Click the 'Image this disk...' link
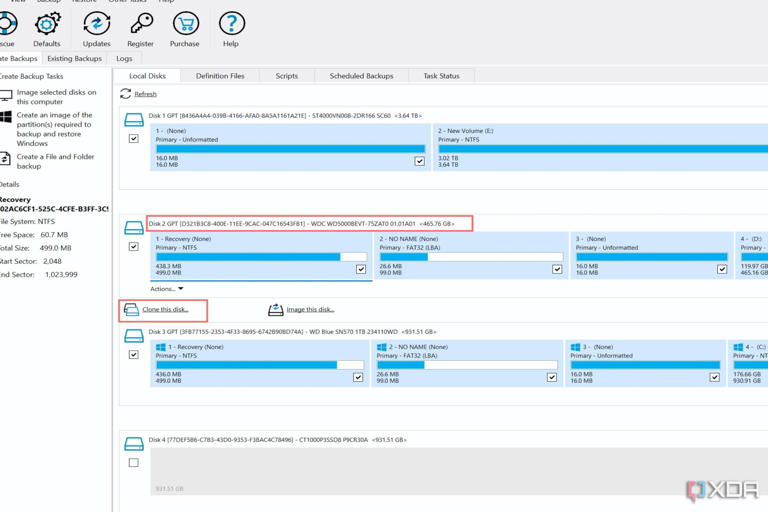This screenshot has height=512, width=768. 310,310
